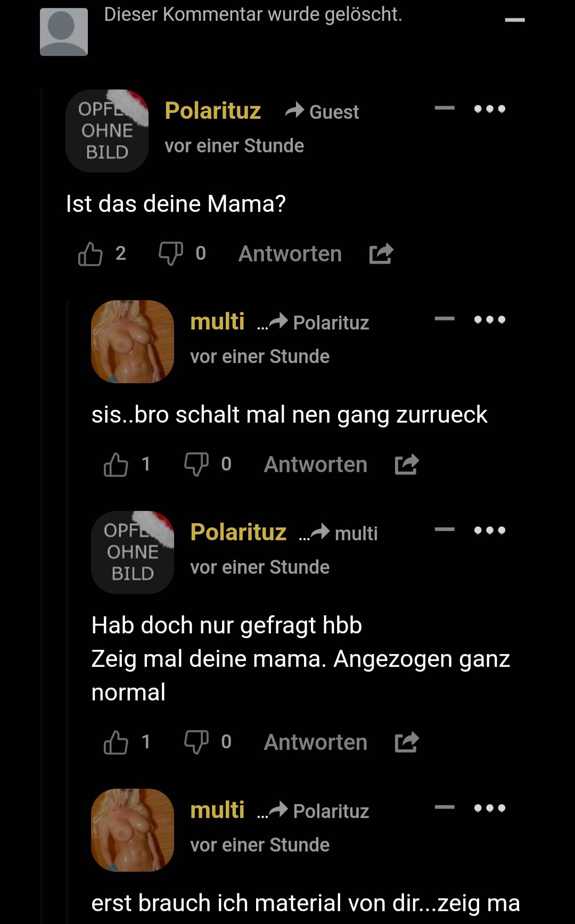
Task: Open options menu on Polarituz's reply to multi
Action: tap(490, 531)
